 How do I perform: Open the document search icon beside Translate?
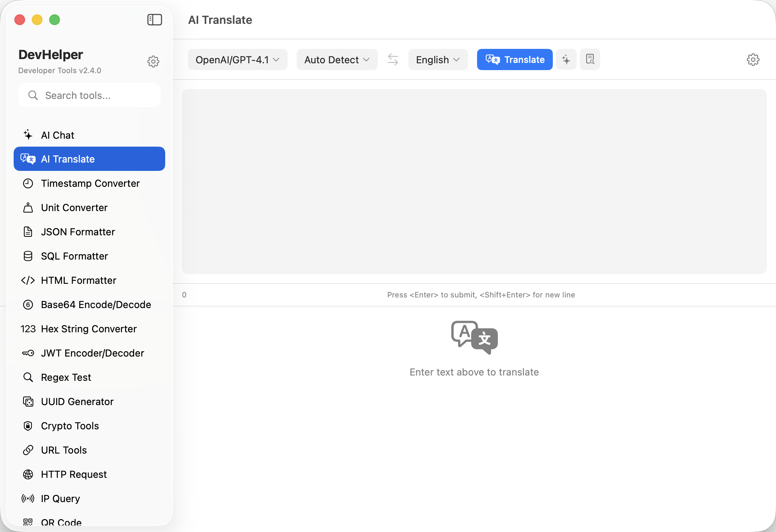590,59
